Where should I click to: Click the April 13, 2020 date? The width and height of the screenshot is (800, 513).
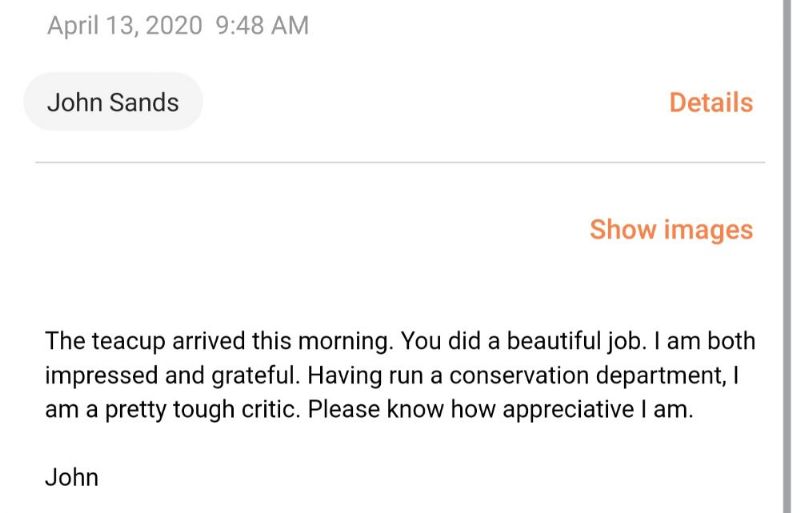click(124, 26)
